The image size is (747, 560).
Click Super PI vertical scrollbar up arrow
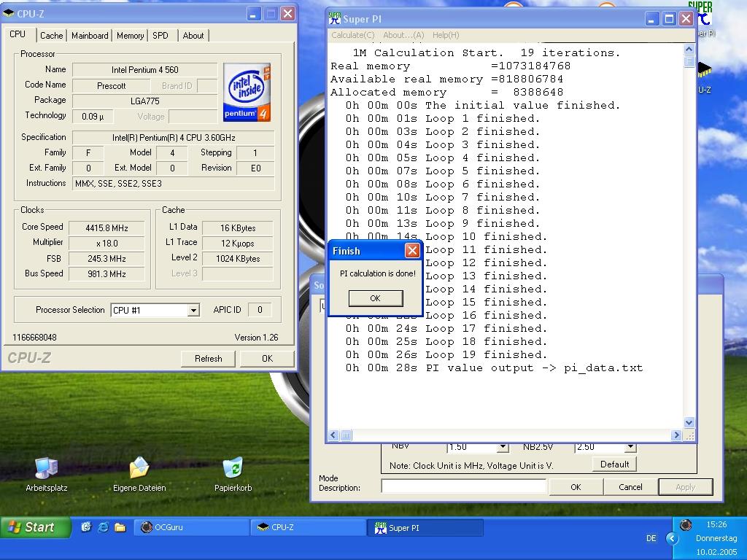[x=689, y=49]
